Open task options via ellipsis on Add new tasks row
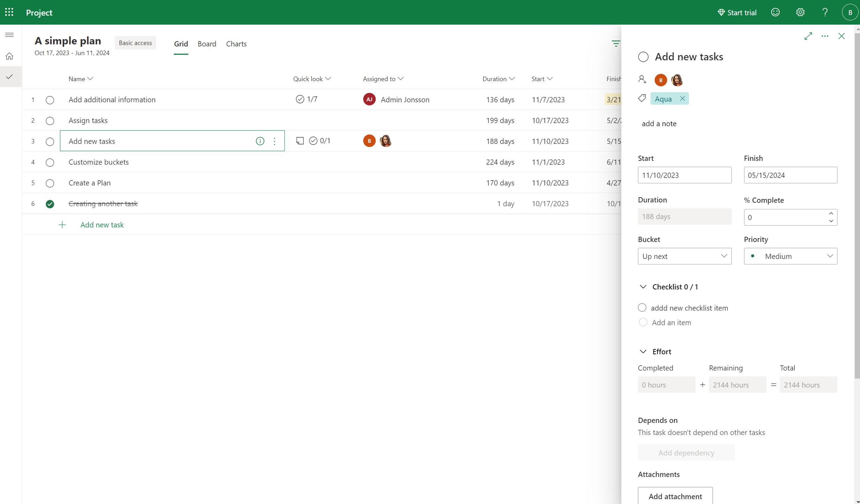Image resolution: width=860 pixels, height=504 pixels. click(x=275, y=141)
